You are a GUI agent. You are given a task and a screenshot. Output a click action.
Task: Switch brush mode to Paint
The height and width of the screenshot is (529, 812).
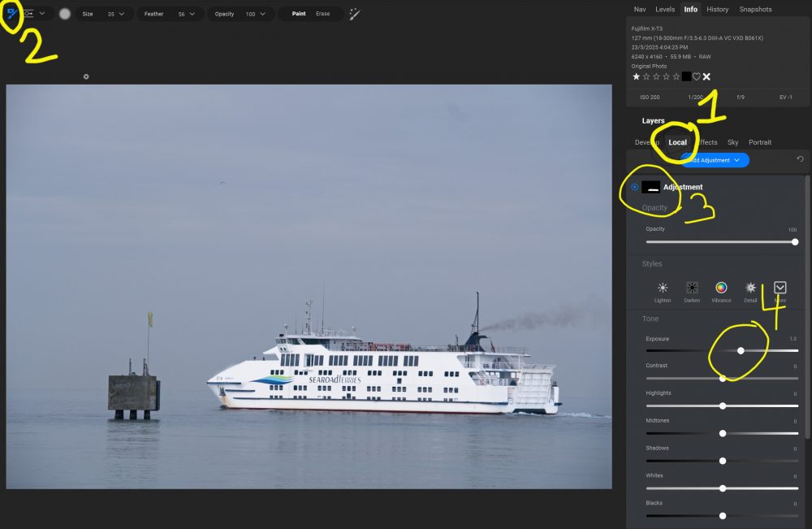[299, 14]
